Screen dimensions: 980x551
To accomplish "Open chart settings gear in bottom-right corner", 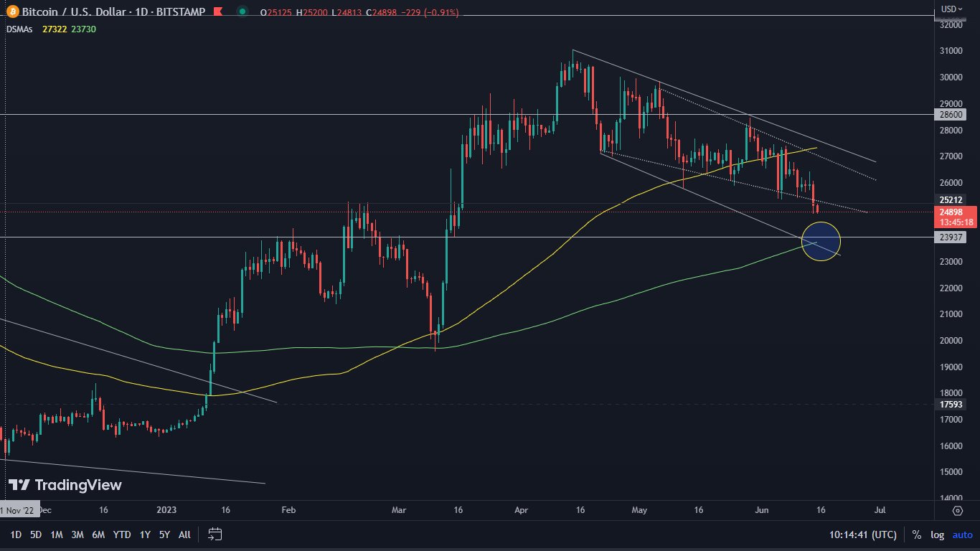I will (957, 510).
